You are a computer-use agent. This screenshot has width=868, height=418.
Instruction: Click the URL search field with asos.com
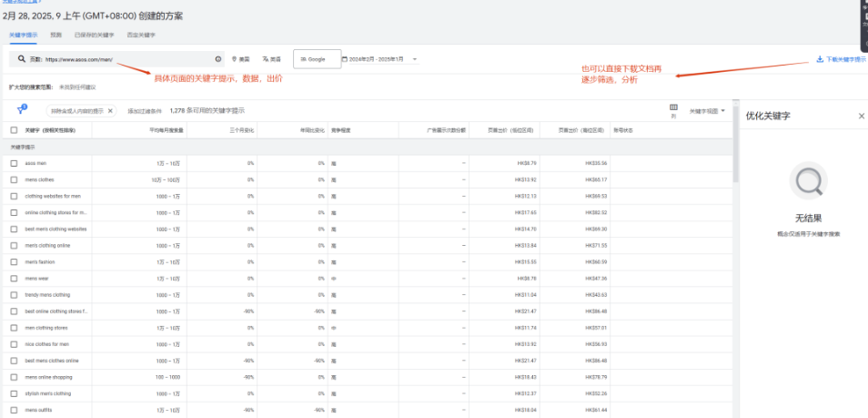(118, 59)
